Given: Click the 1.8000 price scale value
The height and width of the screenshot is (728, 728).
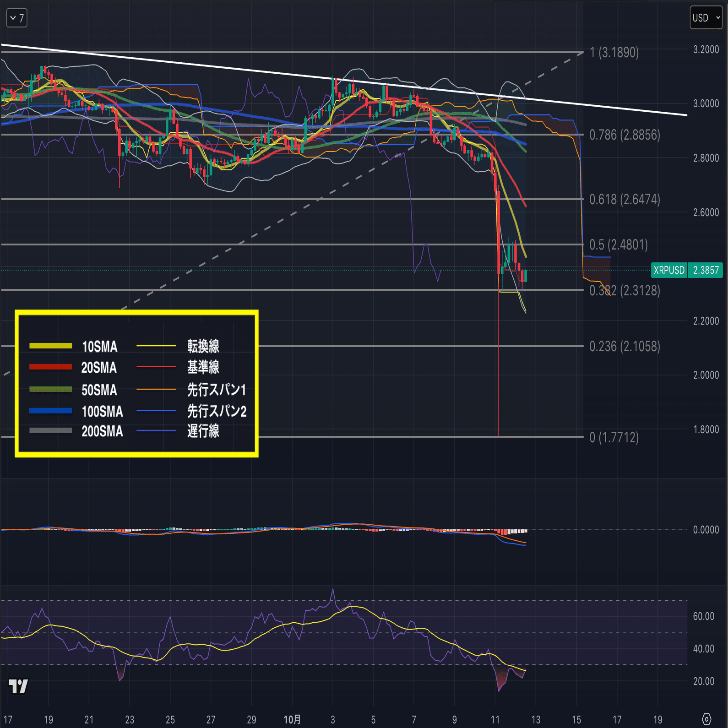Looking at the screenshot, I should point(706,429).
